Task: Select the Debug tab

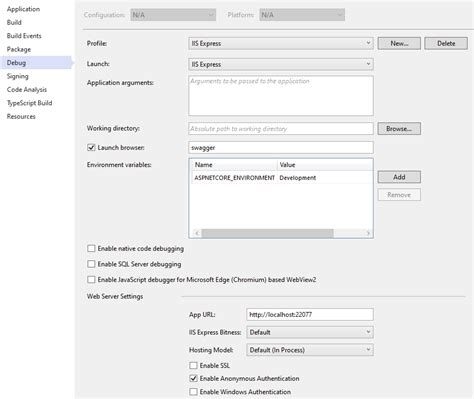Action: tap(36, 63)
